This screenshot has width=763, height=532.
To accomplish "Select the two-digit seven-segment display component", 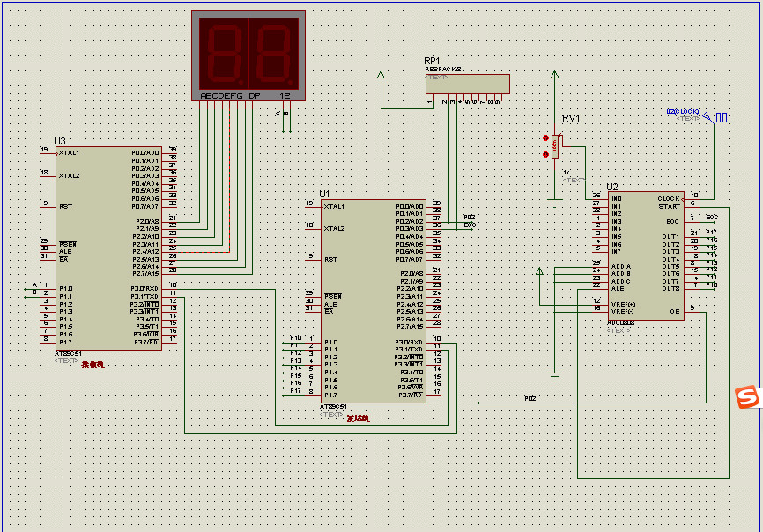I will [248, 55].
